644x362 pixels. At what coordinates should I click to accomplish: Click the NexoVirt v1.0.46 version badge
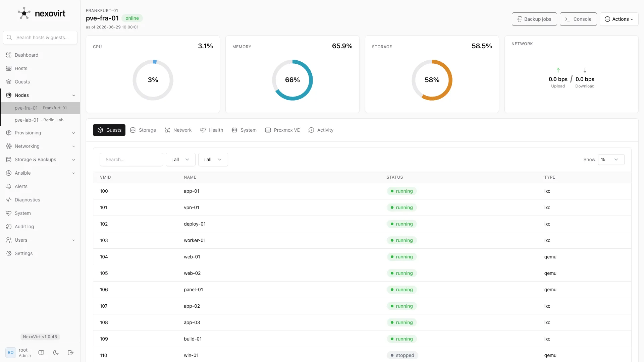click(x=40, y=337)
